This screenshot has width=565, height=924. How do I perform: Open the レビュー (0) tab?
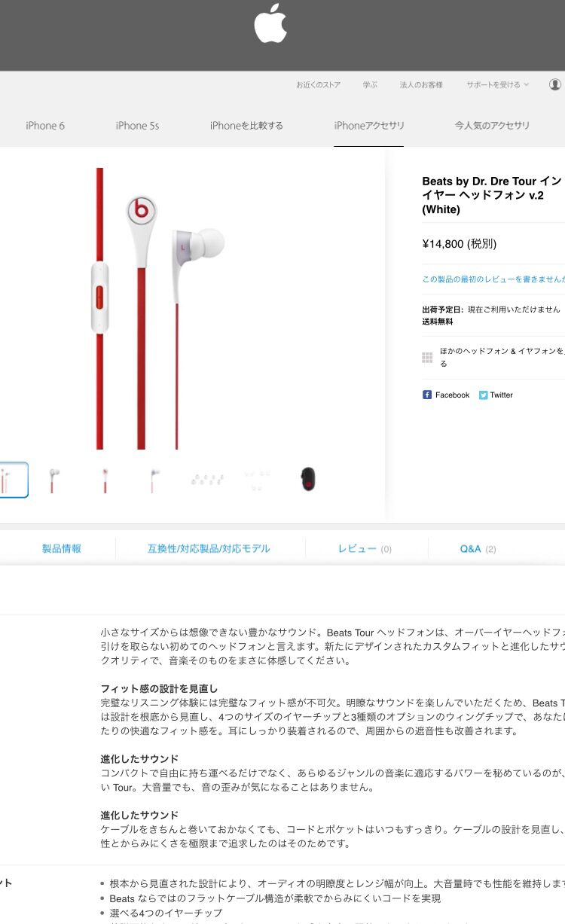coord(365,549)
